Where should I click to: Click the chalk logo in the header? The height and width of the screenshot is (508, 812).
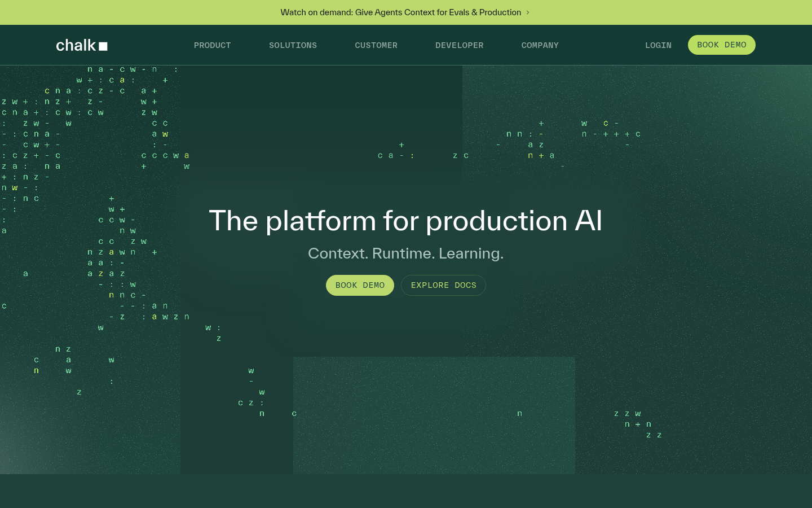(x=82, y=45)
